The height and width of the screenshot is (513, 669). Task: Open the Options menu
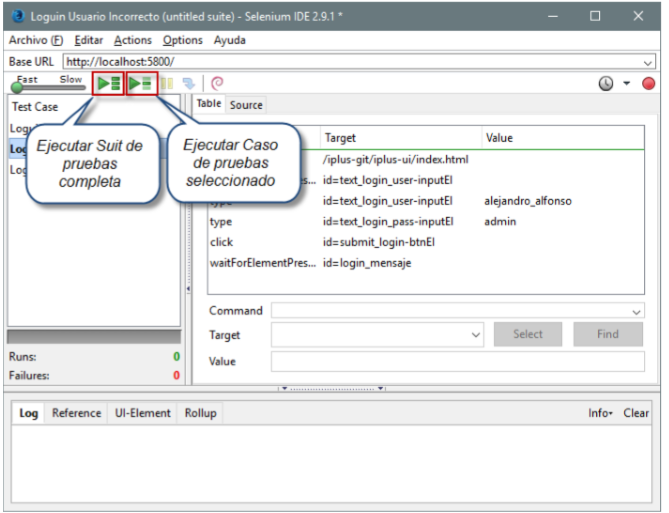click(183, 40)
